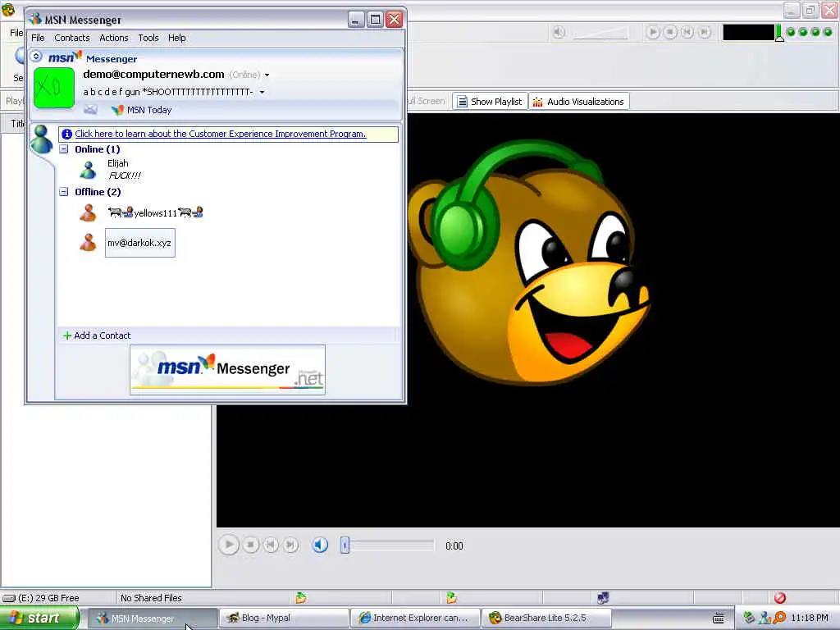
Task: Click the on-screen keyboard tray icon
Action: [719, 619]
